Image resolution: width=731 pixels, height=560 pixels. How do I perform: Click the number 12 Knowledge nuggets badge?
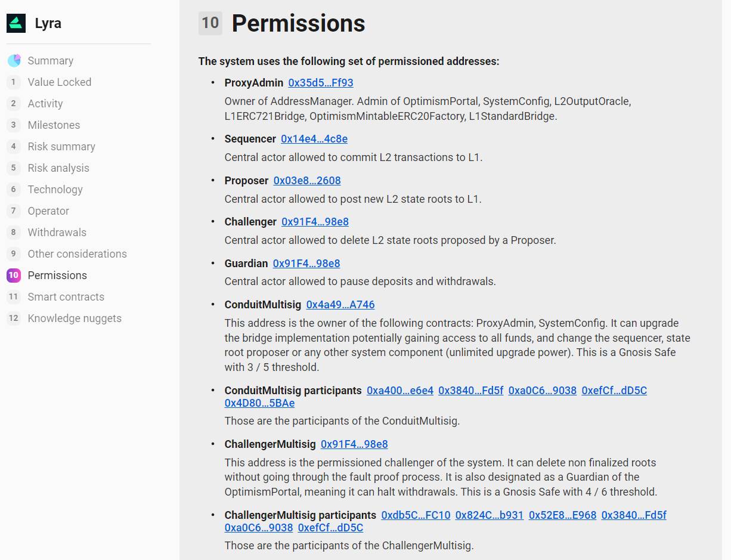point(14,318)
